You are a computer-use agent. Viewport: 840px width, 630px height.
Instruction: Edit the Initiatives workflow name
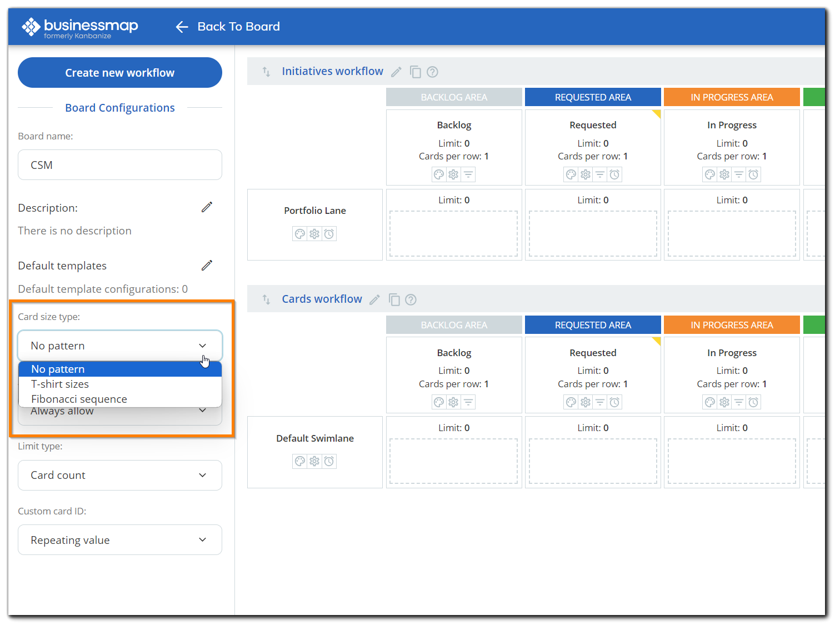396,72
